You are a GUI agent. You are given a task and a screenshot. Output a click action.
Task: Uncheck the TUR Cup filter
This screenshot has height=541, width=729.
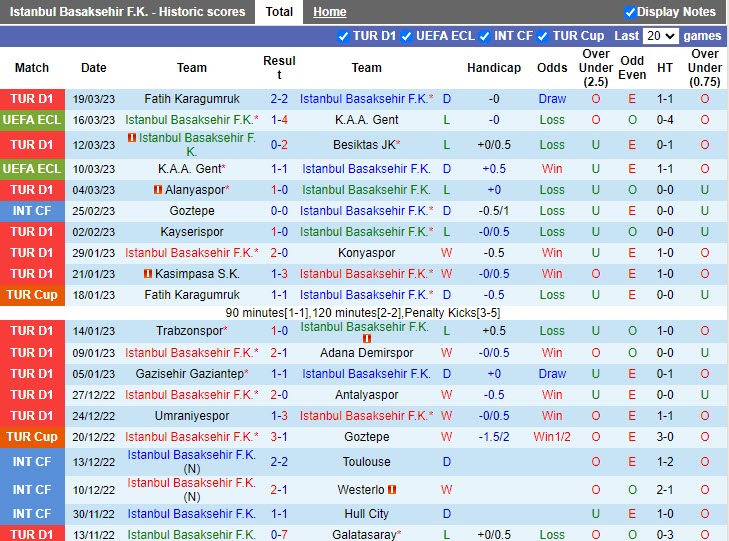pyautogui.click(x=542, y=36)
